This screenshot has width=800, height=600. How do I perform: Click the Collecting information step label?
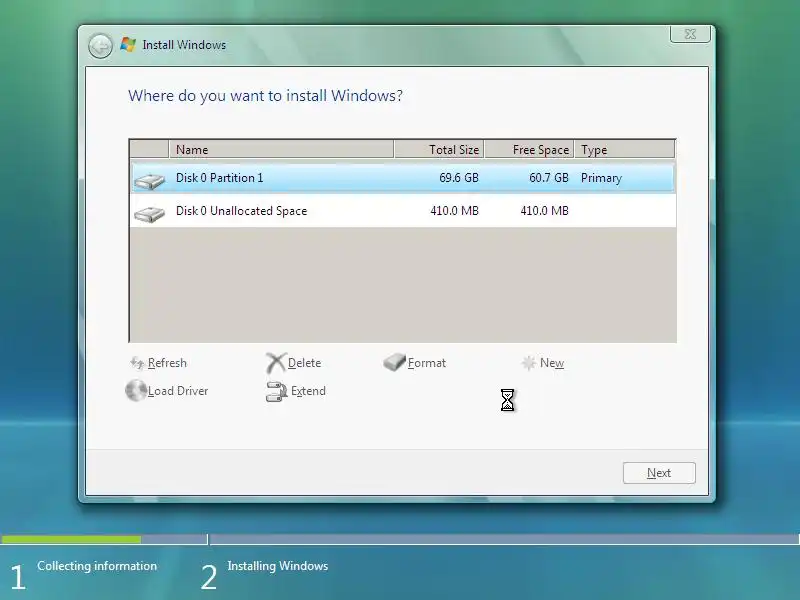(x=97, y=566)
